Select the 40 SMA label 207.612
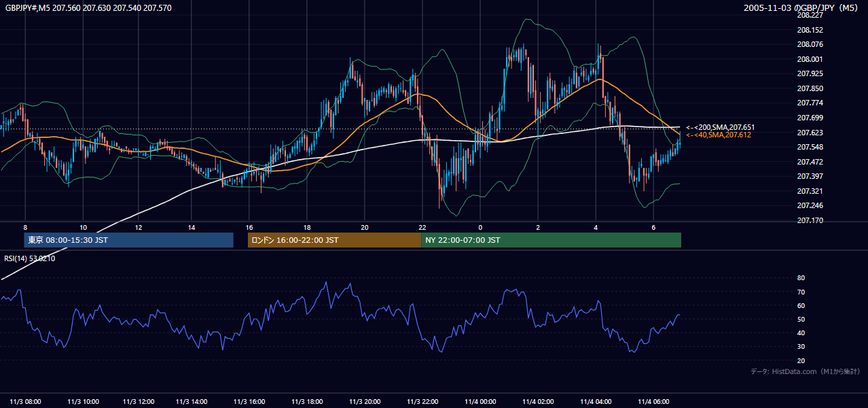 tap(718, 135)
